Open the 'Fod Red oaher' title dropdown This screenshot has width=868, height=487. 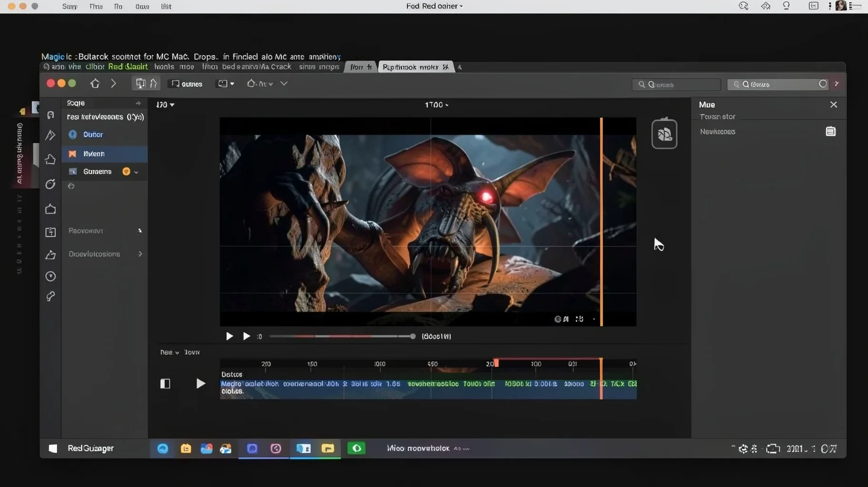pos(434,6)
